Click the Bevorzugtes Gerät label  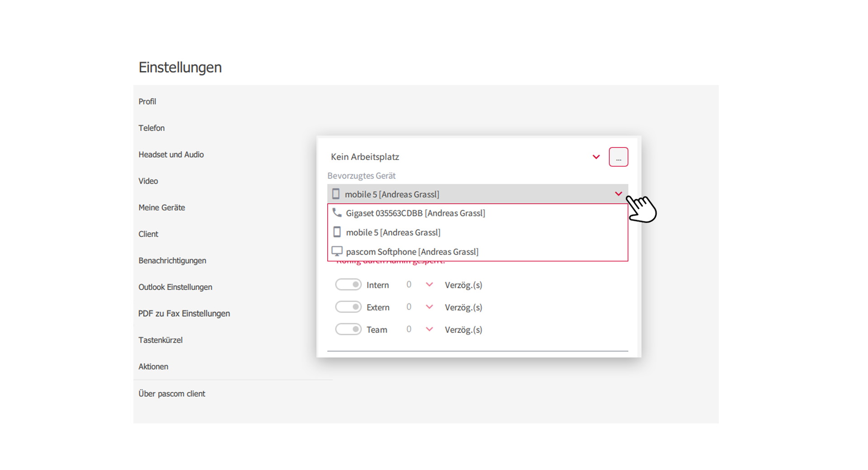click(362, 176)
